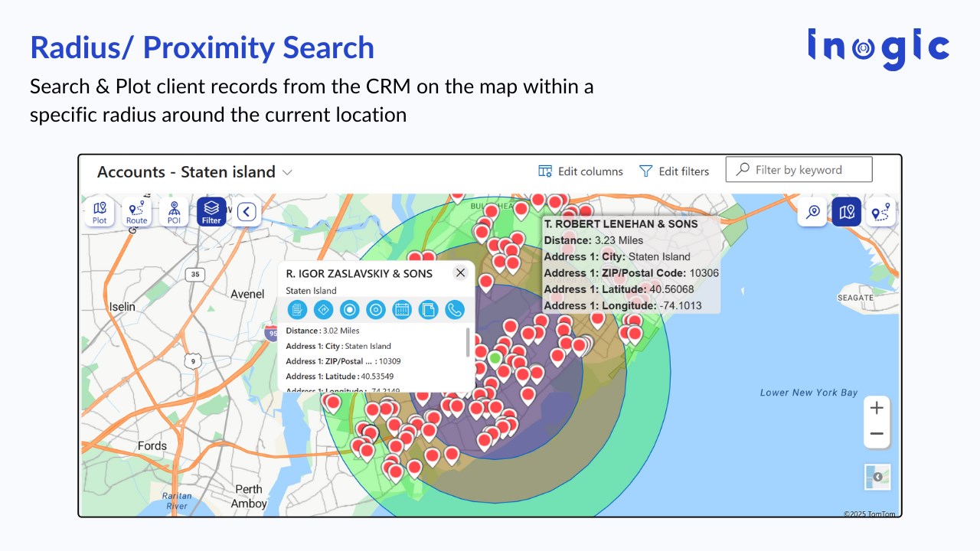
Task: Collapse the map toolbar with left chevron
Action: tap(247, 212)
